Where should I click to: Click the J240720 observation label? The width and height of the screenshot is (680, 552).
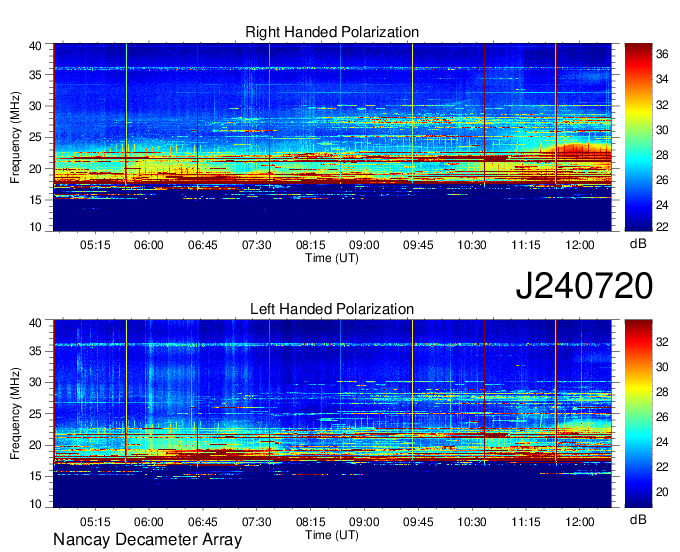click(584, 286)
